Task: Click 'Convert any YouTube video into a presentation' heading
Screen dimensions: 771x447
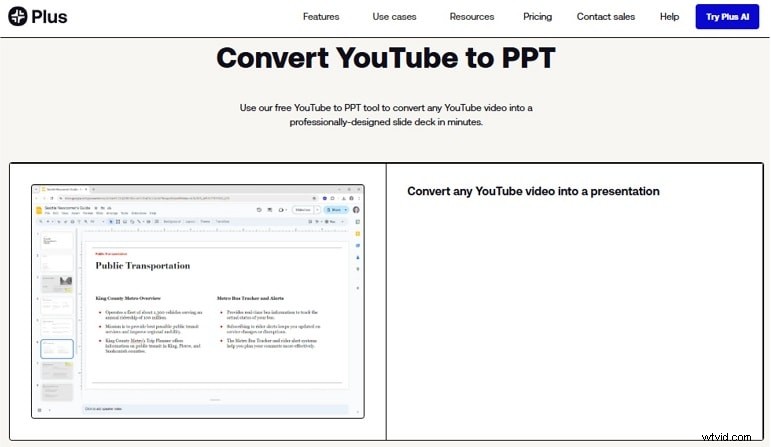Action: click(534, 191)
